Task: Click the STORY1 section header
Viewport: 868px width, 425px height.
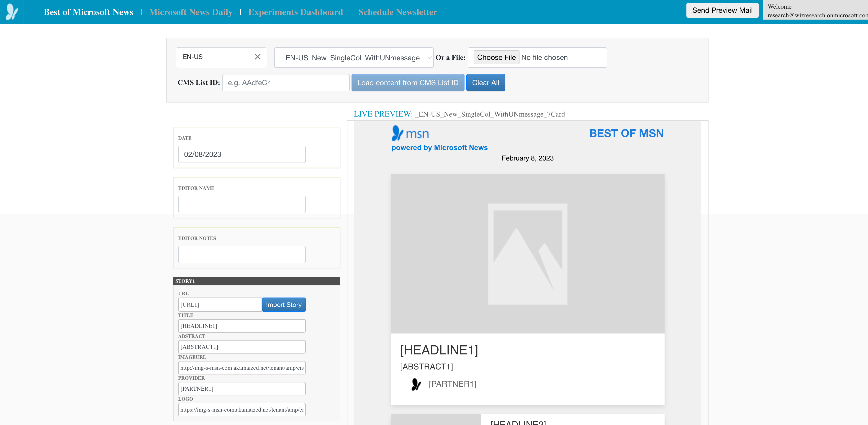Action: (257, 281)
